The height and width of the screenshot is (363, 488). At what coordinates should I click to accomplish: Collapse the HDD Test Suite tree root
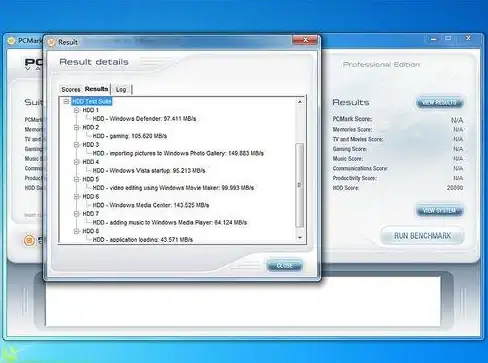(x=66, y=101)
